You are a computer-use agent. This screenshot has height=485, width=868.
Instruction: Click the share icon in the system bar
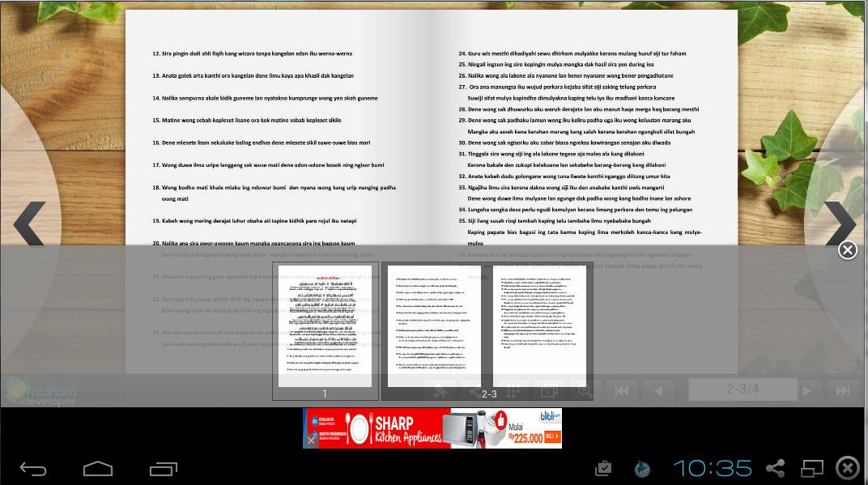point(775,468)
